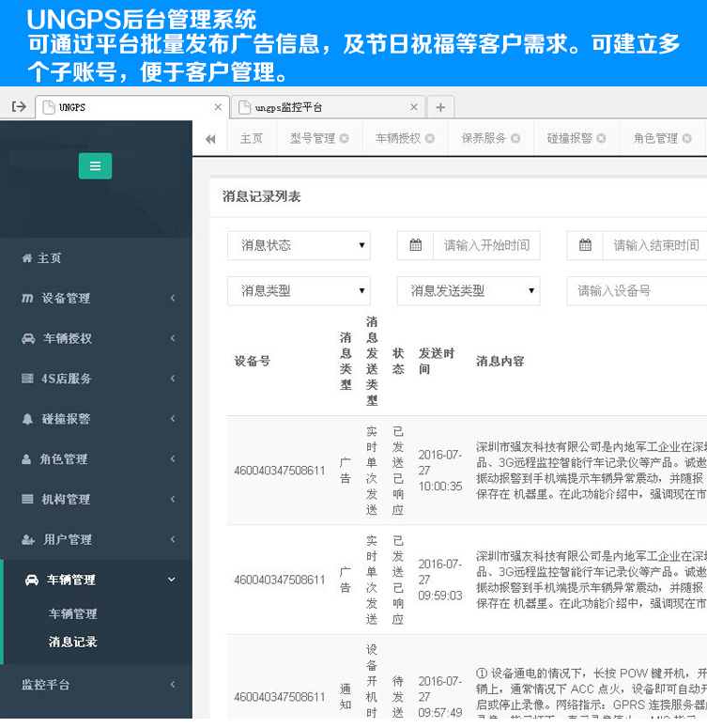Click the calendar icon for end time
The image size is (707, 728).
pyautogui.click(x=585, y=245)
